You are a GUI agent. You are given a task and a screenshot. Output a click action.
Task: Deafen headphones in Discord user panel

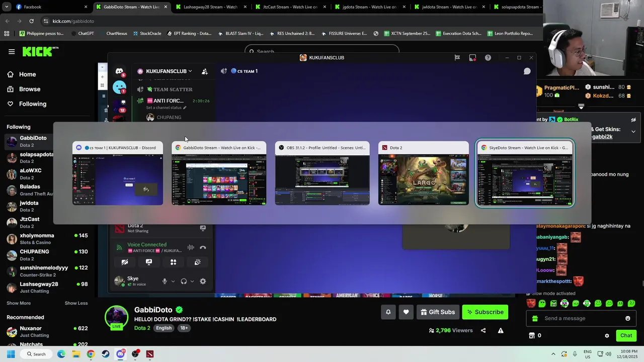pos(184,281)
